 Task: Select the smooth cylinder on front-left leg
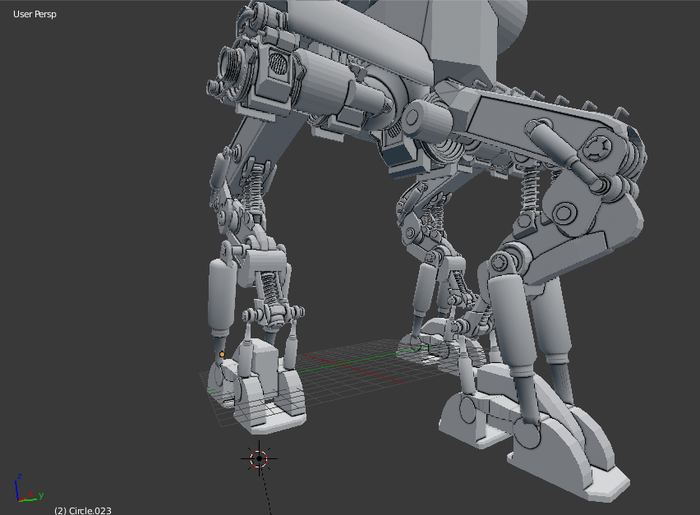coord(219,297)
